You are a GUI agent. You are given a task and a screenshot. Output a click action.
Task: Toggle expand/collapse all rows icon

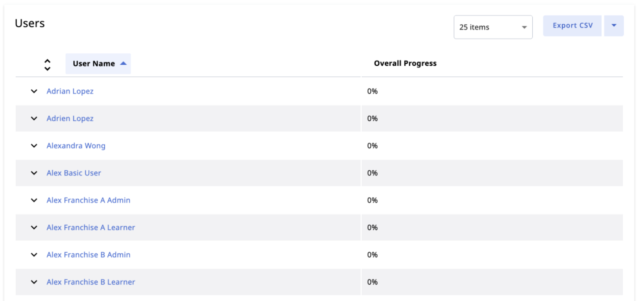point(47,65)
